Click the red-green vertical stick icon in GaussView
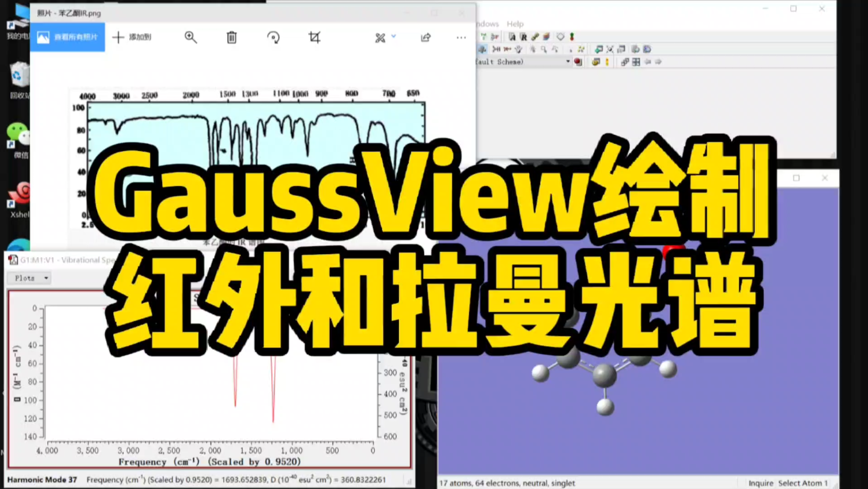 tap(572, 37)
